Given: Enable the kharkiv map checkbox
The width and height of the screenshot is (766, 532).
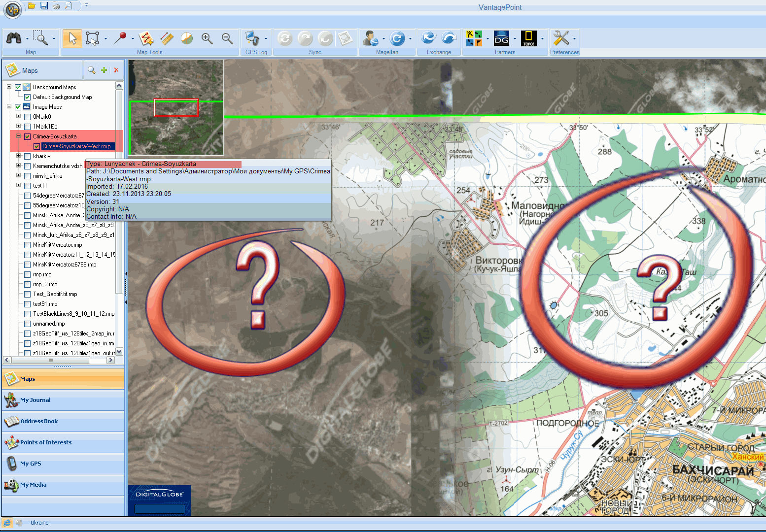Looking at the screenshot, I should click(28, 156).
